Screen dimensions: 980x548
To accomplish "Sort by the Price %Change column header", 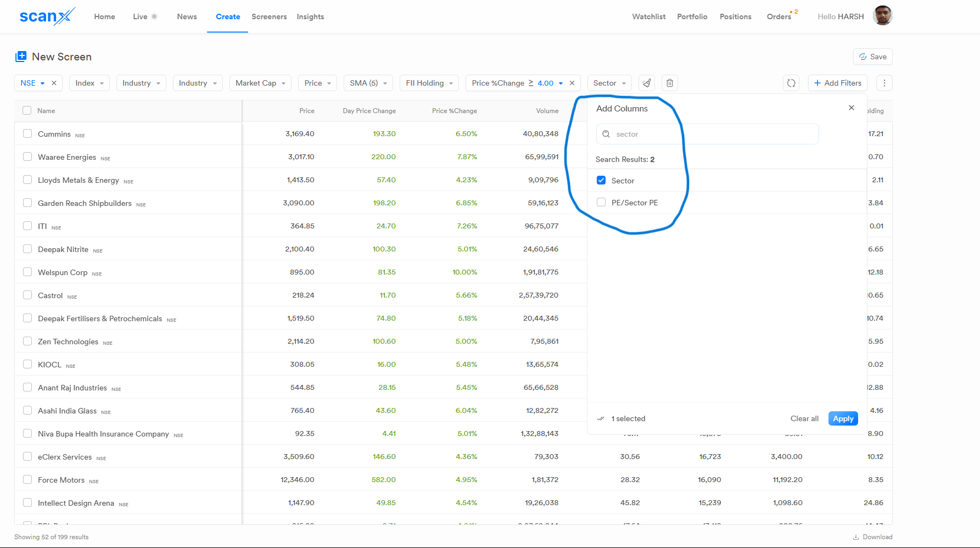I will (x=454, y=111).
